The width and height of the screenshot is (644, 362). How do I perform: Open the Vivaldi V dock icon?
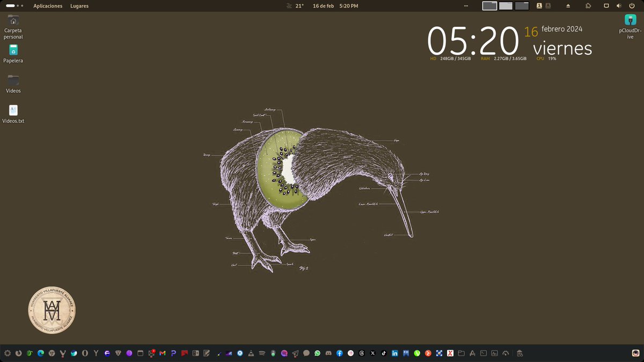point(63,353)
